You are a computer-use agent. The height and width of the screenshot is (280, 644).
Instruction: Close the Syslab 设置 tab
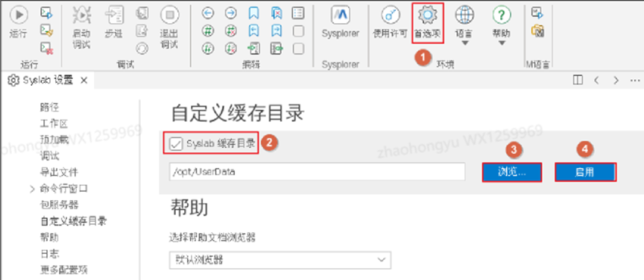pyautogui.click(x=83, y=80)
